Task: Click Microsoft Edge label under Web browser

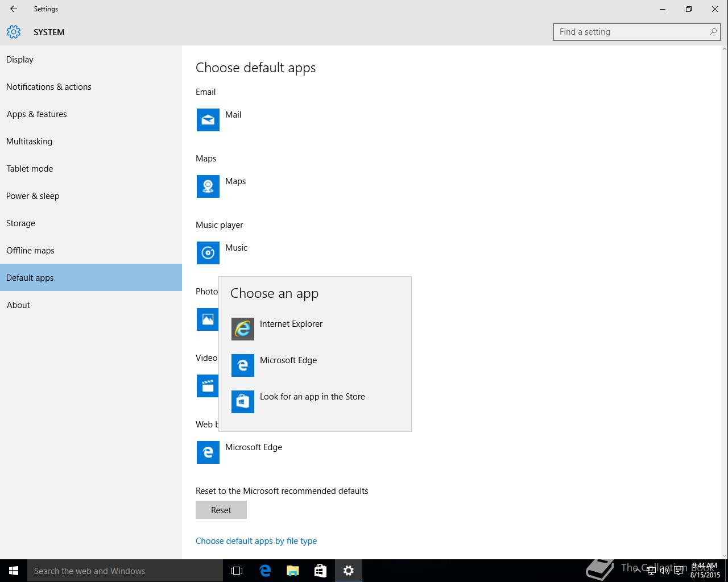Action: 254,447
